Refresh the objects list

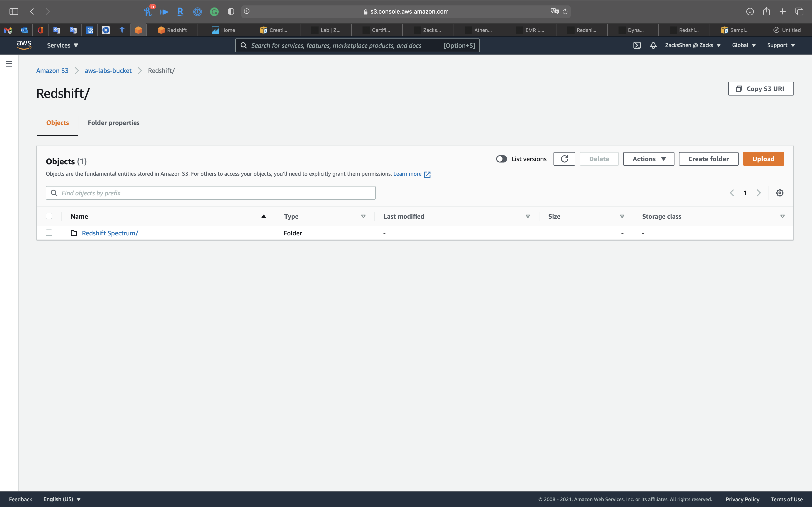coord(564,159)
